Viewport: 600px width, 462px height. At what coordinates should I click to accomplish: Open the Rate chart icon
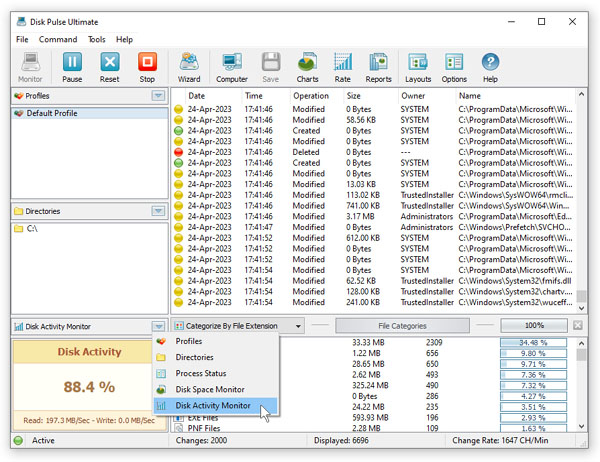(x=342, y=67)
